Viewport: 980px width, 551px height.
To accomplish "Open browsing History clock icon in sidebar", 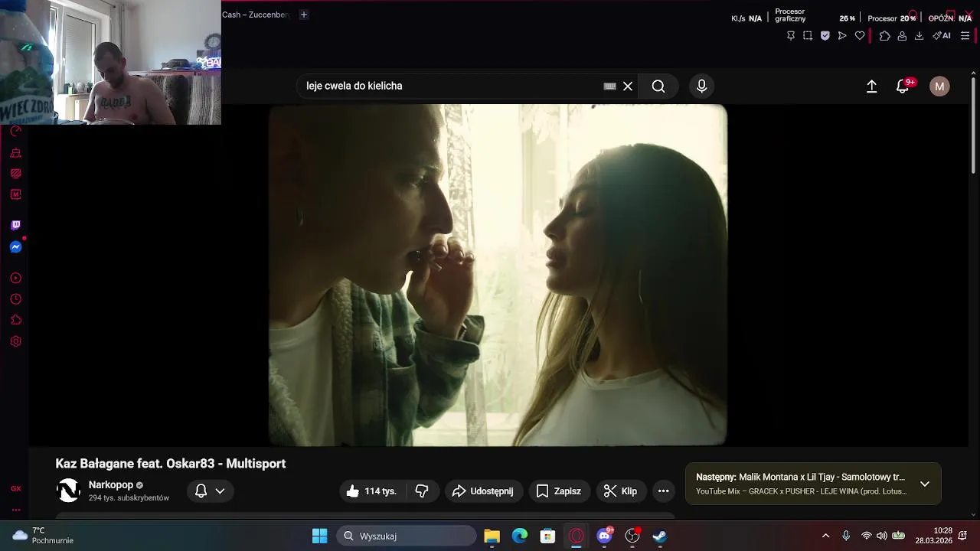I will (15, 299).
